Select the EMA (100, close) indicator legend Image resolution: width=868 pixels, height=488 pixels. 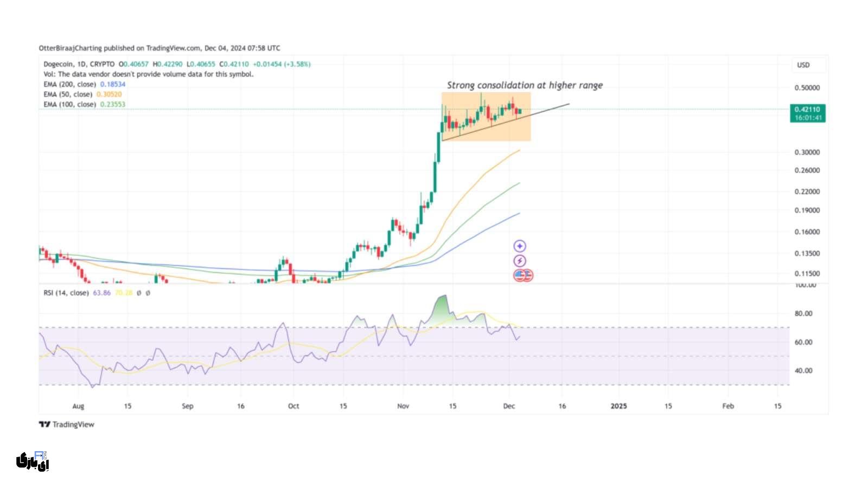click(x=70, y=105)
